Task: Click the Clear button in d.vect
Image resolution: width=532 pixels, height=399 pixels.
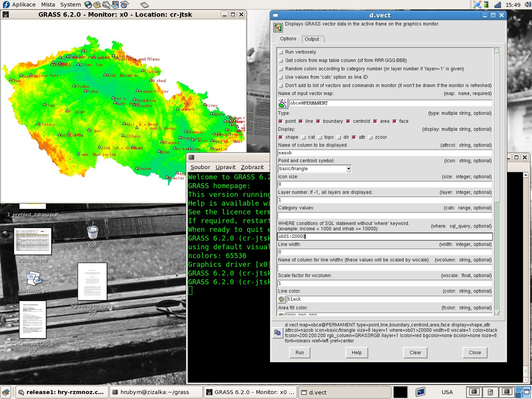Action: tap(415, 353)
